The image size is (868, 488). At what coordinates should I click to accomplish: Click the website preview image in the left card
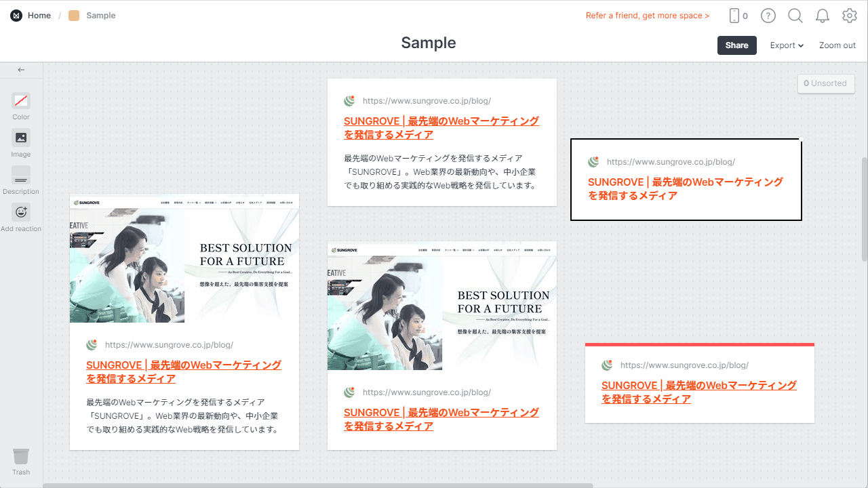184,258
